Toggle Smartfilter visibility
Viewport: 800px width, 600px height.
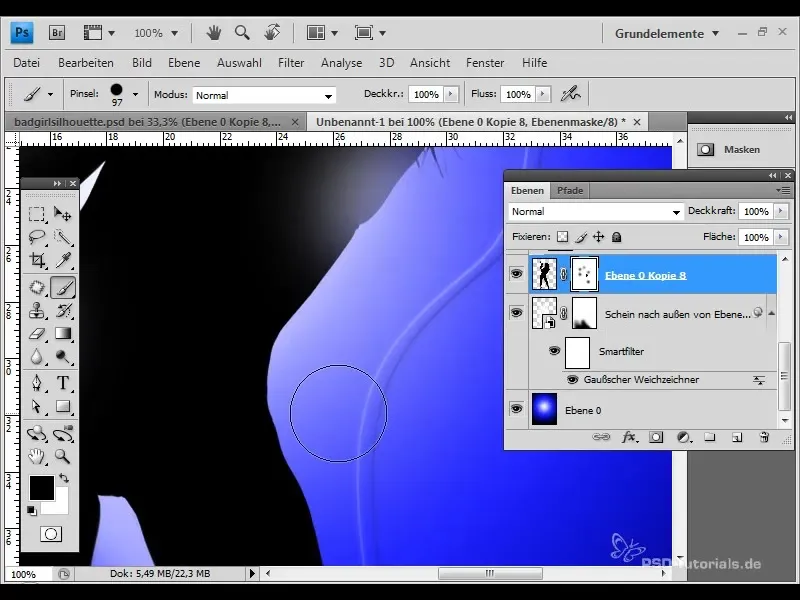[x=554, y=351]
